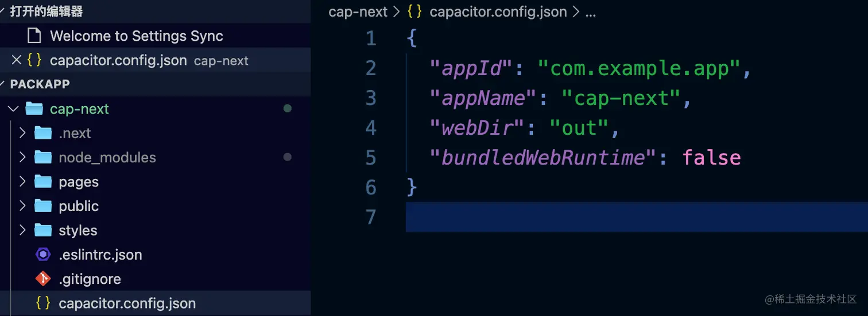Screen dimensions: 868x316
Task: Click the breadcrumb JSON braces icon
Action: pyautogui.click(x=414, y=12)
